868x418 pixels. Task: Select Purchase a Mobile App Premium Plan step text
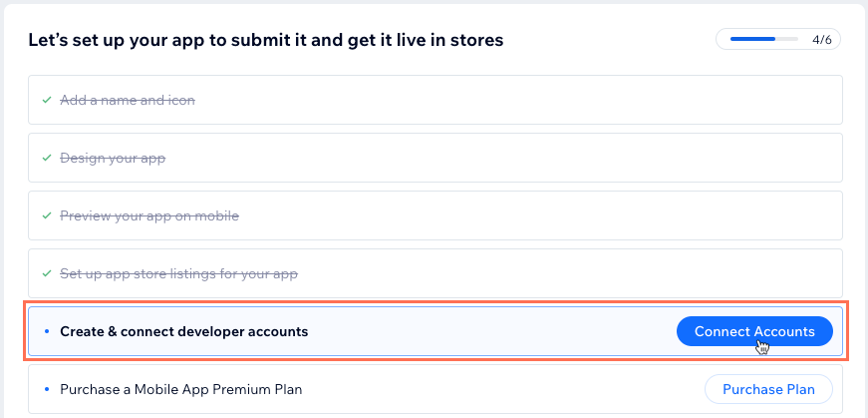pos(181,389)
